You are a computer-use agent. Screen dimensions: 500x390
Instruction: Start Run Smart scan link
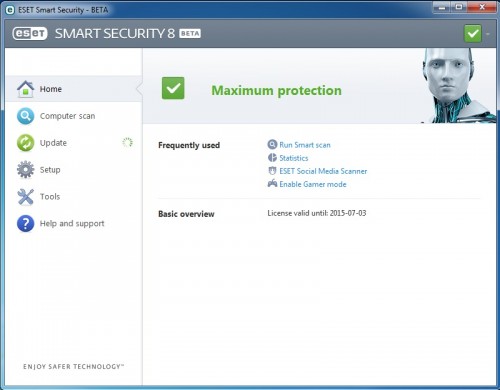(x=305, y=145)
